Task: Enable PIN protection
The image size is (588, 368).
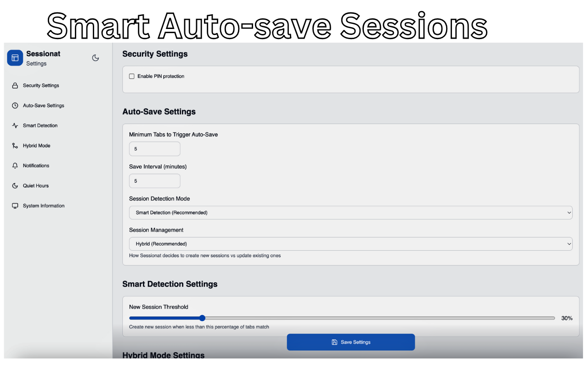Action: [x=132, y=76]
